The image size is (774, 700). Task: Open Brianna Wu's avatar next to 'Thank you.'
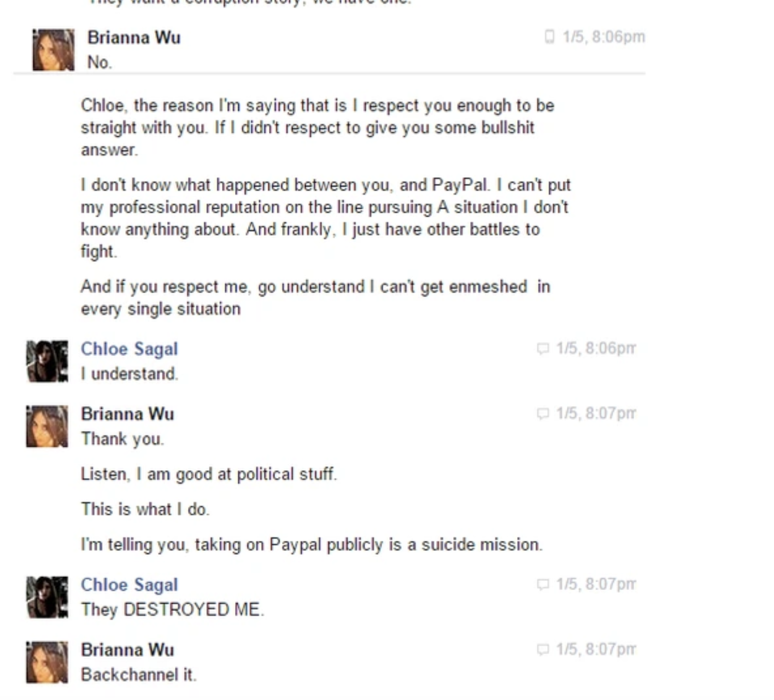pos(47,426)
